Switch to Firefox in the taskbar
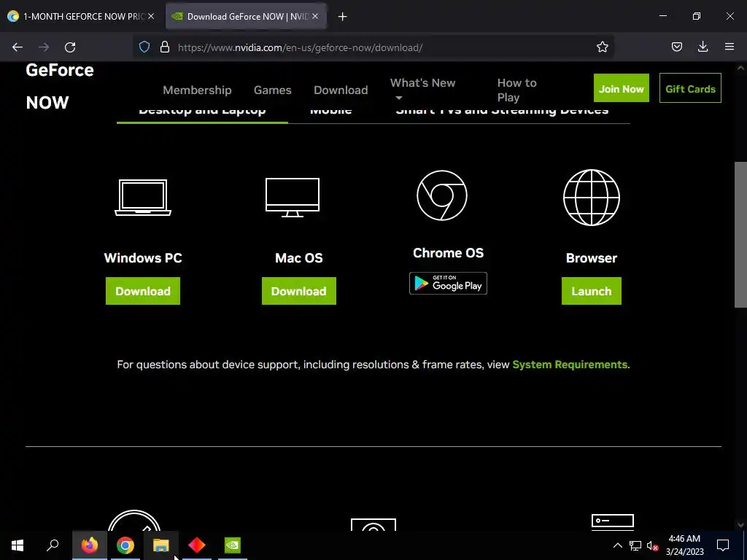The height and width of the screenshot is (560, 747). click(x=89, y=545)
